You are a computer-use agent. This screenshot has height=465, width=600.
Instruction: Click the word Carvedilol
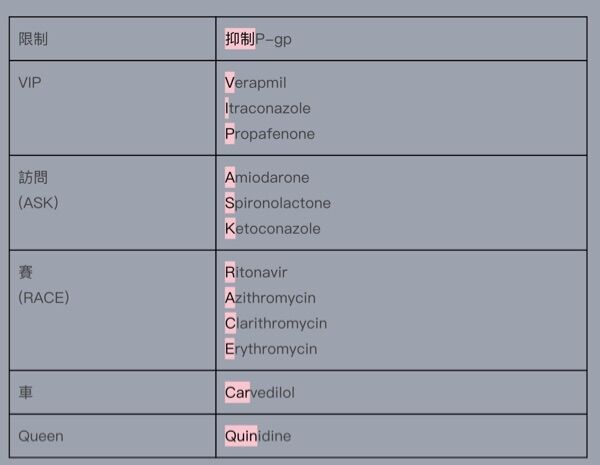260,393
